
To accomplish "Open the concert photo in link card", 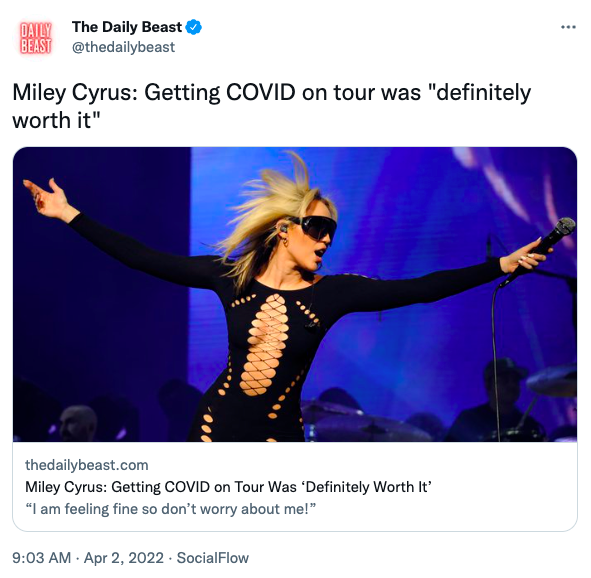I will 295,294.
